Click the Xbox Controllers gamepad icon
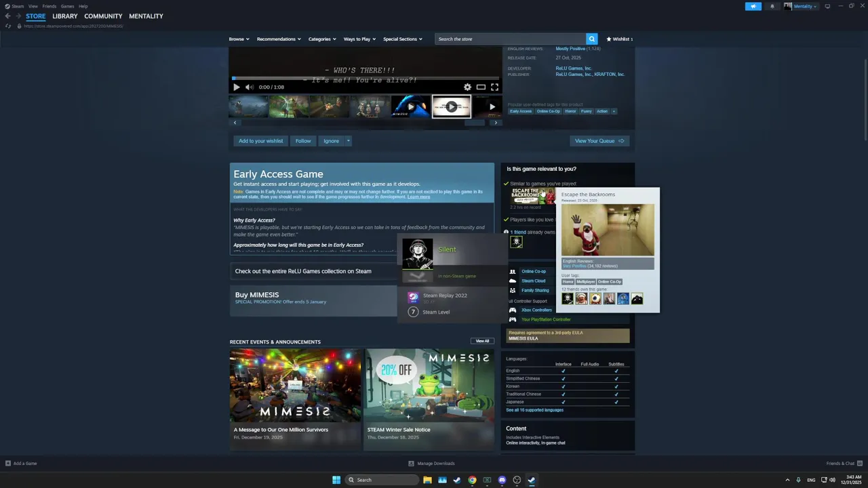The width and height of the screenshot is (868, 488). [513, 310]
